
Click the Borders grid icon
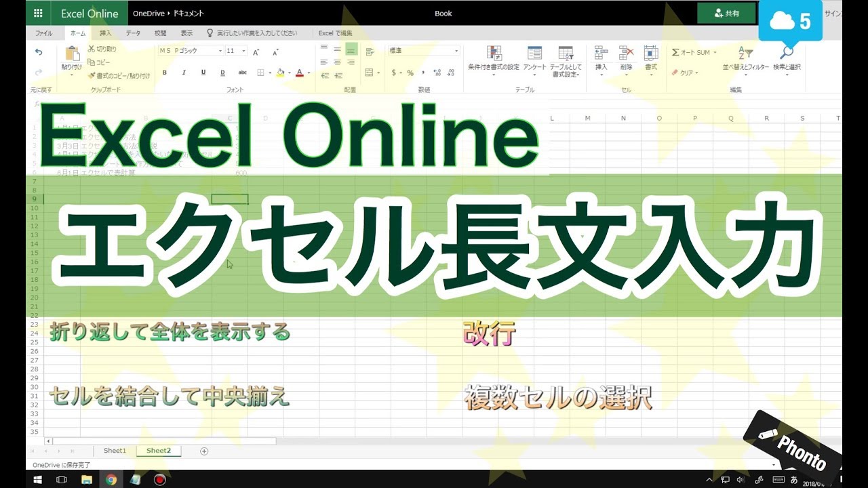click(261, 73)
